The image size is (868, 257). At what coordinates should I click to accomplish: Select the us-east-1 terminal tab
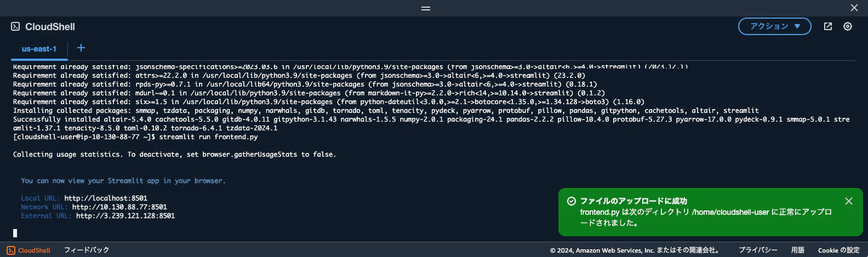pyautogui.click(x=39, y=49)
